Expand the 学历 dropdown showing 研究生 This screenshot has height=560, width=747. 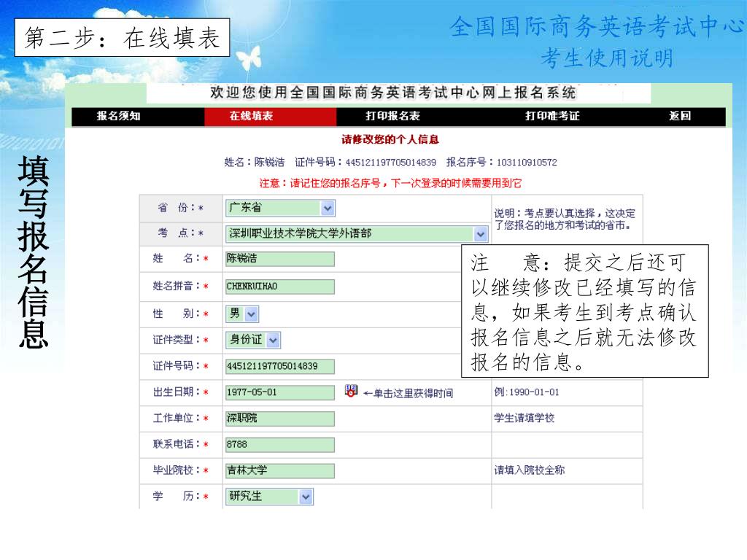click(270, 497)
